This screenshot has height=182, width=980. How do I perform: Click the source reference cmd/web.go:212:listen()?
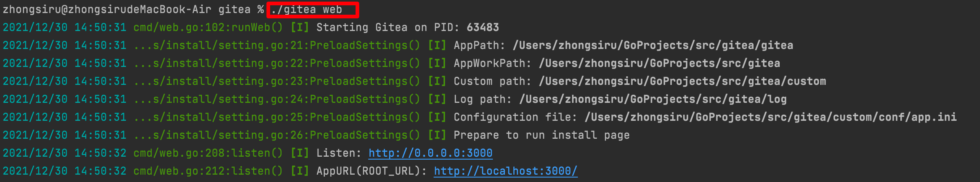pos(208,171)
